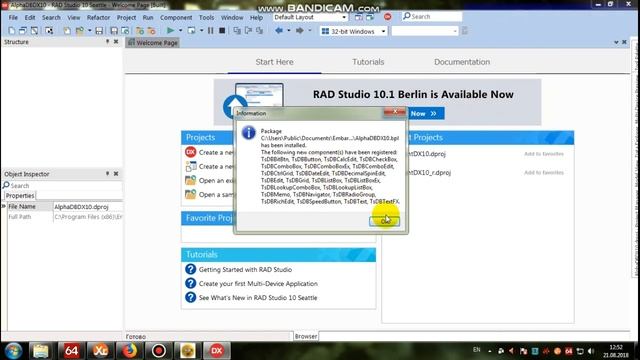Open the Component menu
The width and height of the screenshot is (640, 360).
click(x=176, y=18)
